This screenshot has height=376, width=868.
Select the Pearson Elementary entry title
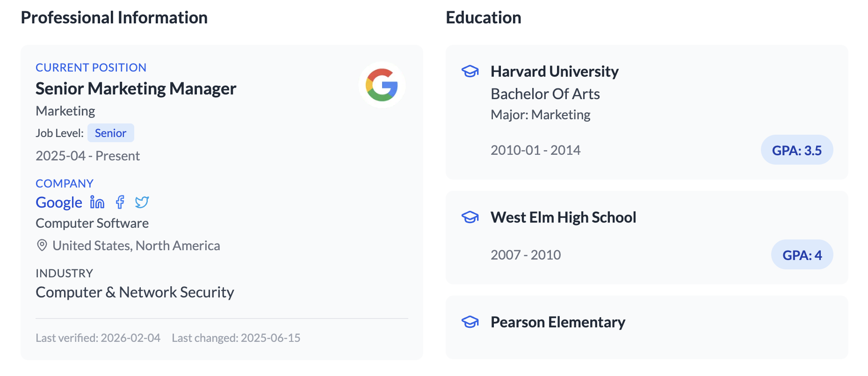tap(557, 322)
